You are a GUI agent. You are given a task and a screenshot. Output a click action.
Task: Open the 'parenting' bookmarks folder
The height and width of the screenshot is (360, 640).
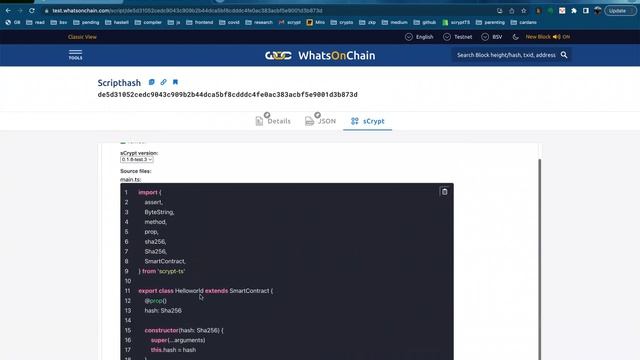(490, 22)
